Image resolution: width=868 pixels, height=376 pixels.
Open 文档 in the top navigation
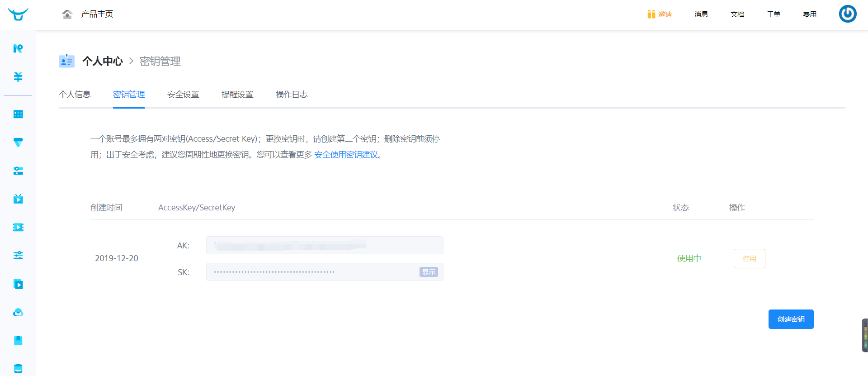click(x=737, y=14)
